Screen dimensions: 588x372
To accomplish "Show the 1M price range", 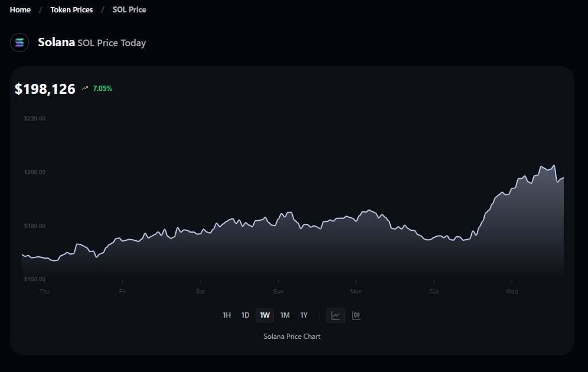I will pos(285,315).
